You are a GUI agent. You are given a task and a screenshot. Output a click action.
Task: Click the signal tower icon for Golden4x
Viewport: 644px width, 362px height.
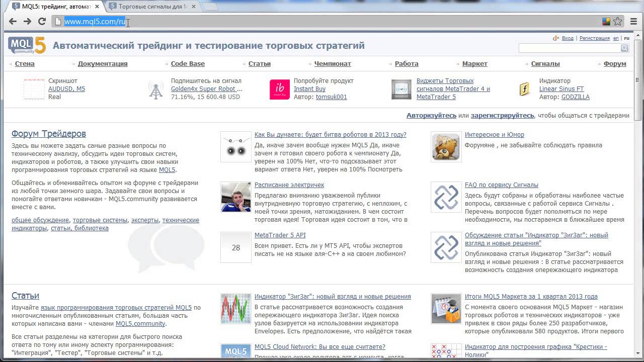pyautogui.click(x=156, y=89)
